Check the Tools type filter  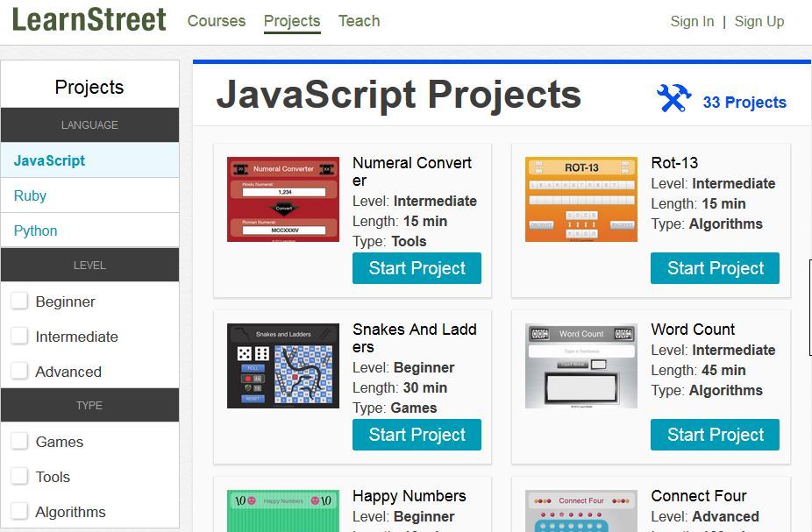tap(19, 476)
